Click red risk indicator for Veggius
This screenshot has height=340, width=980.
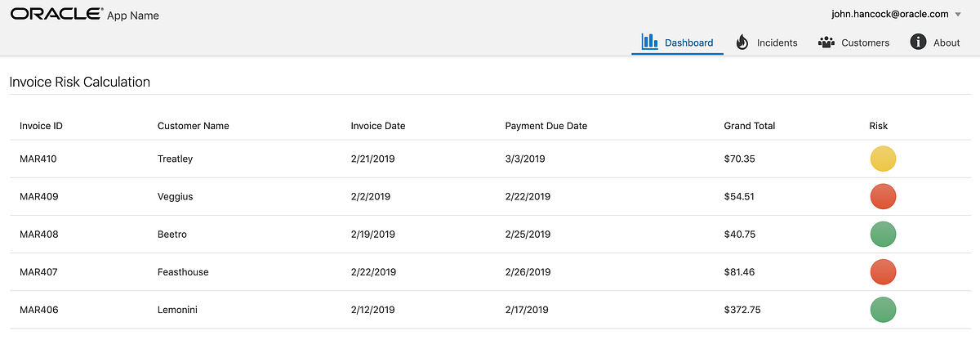pos(883,197)
